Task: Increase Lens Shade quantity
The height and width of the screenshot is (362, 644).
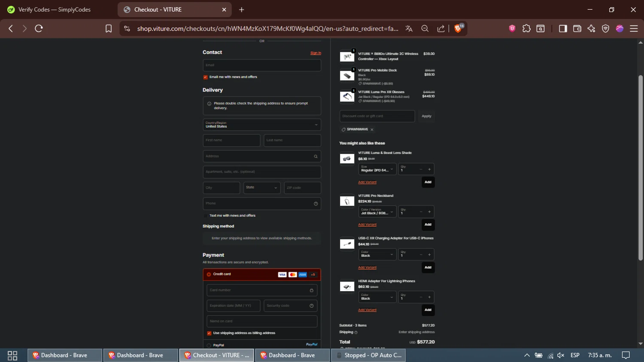Action: coord(429,169)
